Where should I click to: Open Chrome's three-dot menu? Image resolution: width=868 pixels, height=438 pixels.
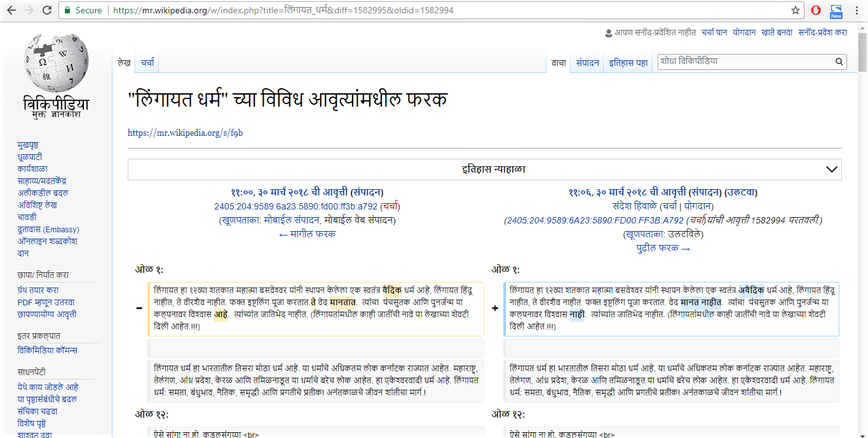tap(857, 10)
